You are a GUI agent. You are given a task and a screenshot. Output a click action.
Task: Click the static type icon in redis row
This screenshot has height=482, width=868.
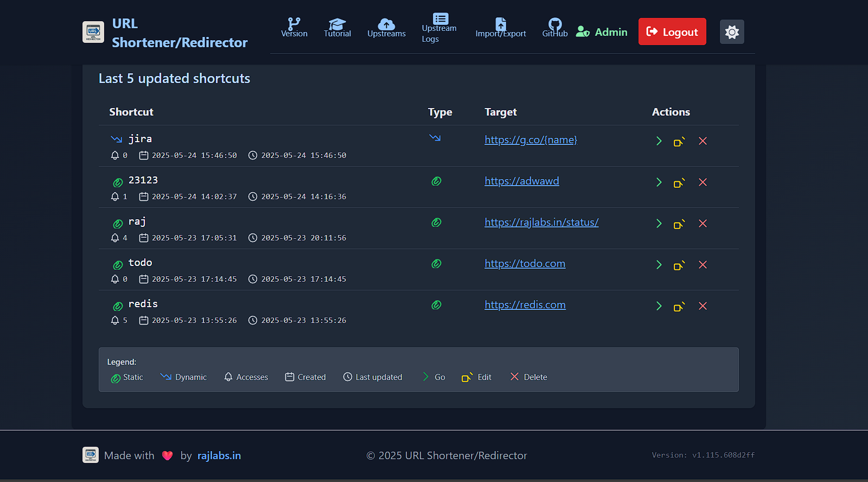[x=436, y=305]
